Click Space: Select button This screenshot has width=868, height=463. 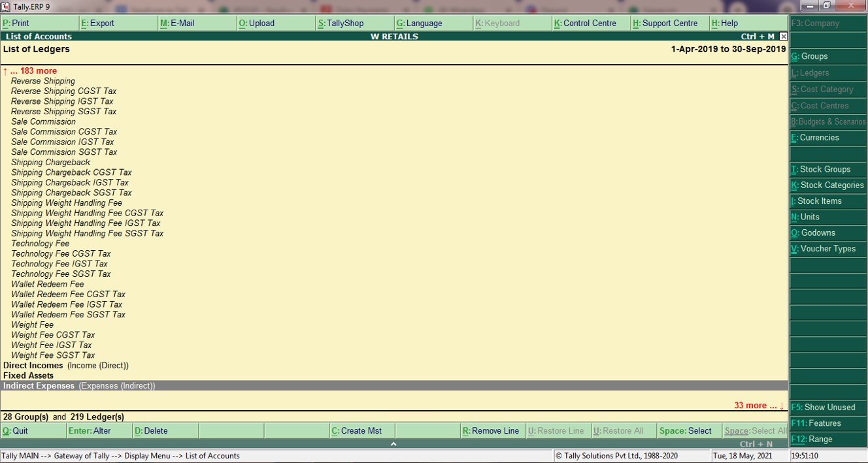click(x=690, y=431)
